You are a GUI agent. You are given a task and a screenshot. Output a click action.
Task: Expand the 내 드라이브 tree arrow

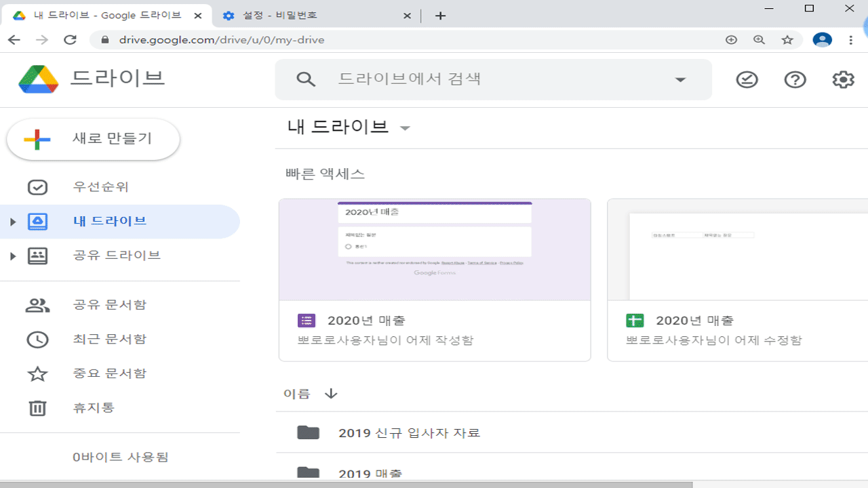tap(12, 222)
